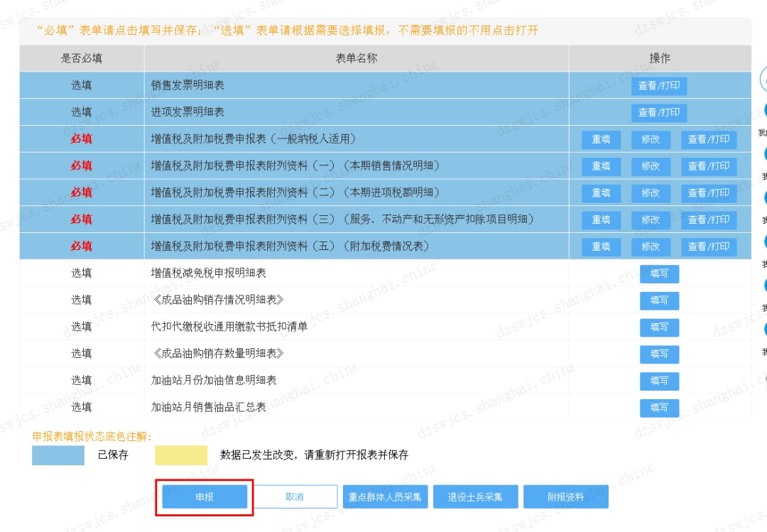This screenshot has width=767, height=532.
Task: 查看/打印附列资料（一）
Action: point(708,166)
